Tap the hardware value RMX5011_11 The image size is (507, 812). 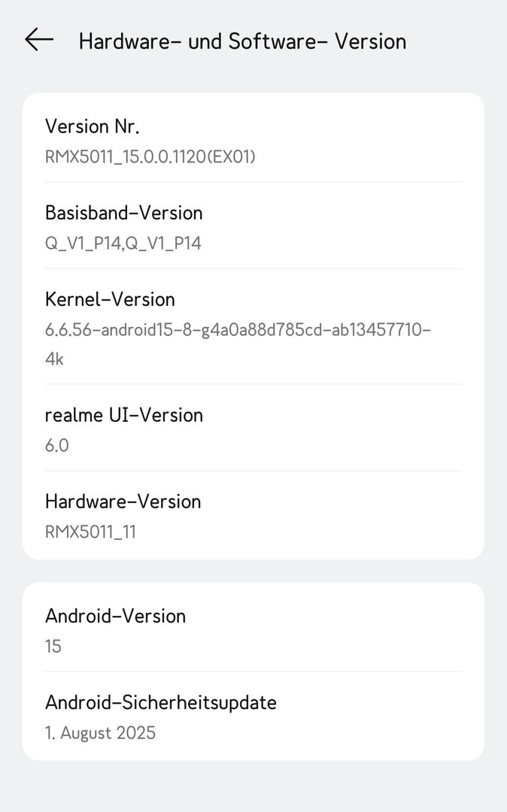coord(90,532)
